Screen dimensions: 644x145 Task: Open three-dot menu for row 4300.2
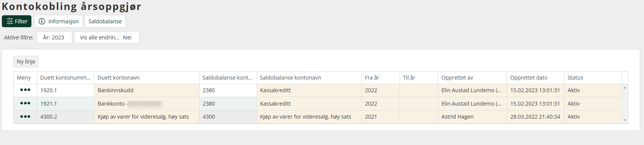(25, 117)
